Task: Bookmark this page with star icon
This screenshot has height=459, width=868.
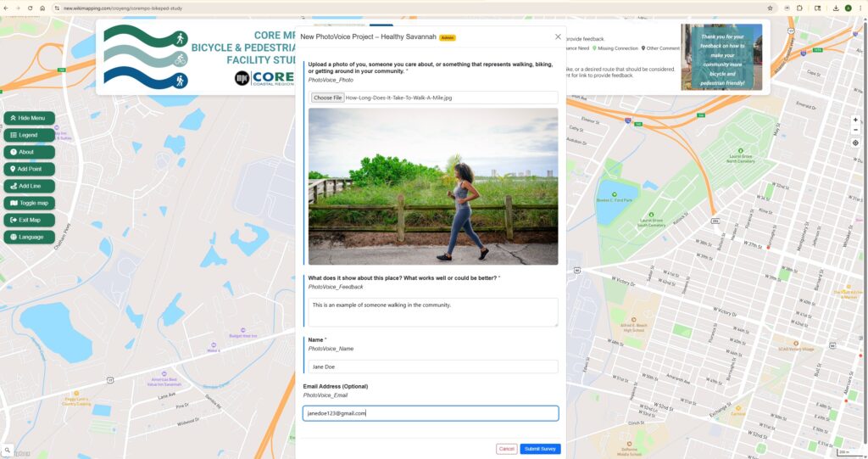Action: [x=770, y=8]
